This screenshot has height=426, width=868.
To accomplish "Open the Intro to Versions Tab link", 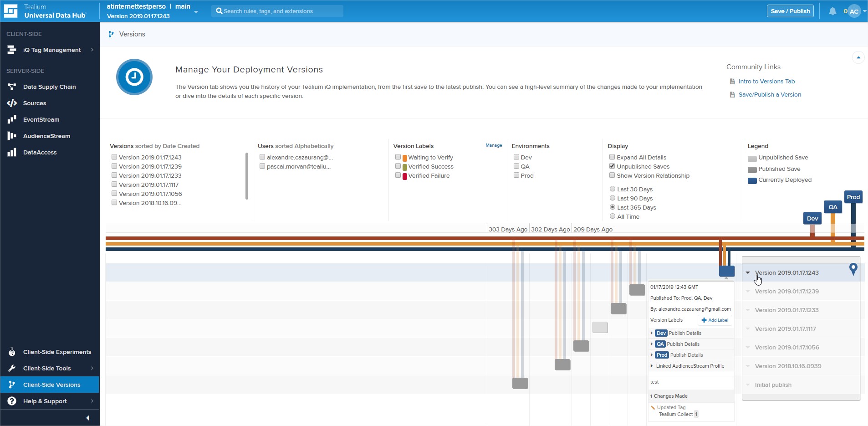I will 766,82.
